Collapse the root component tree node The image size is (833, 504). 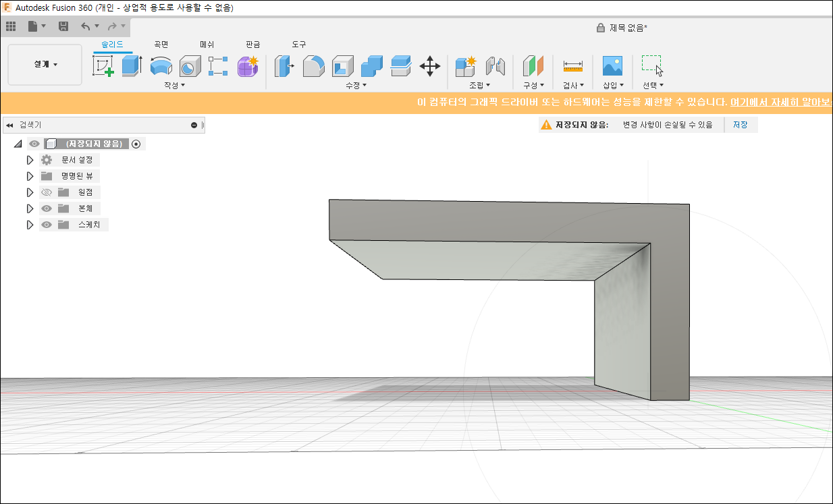tap(18, 144)
